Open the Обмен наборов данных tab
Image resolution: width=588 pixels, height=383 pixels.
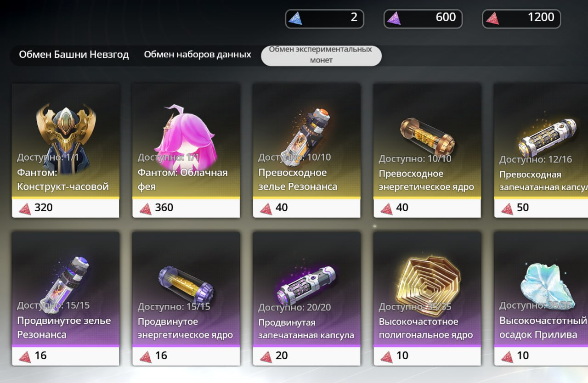[198, 55]
